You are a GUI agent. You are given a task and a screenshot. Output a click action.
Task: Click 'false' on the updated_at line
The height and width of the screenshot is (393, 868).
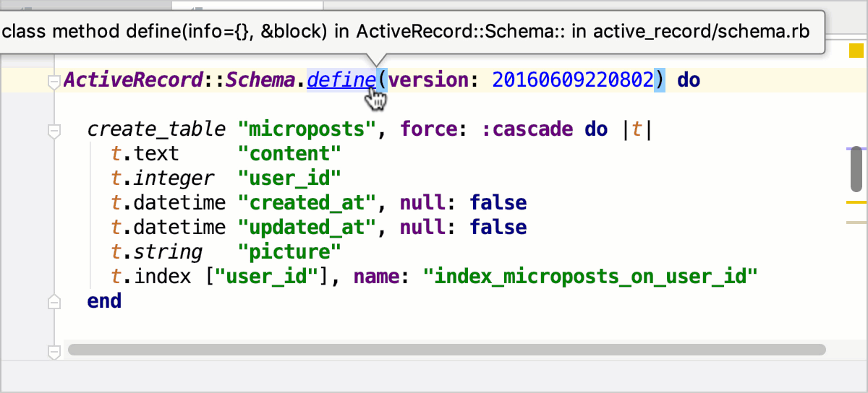[498, 228]
